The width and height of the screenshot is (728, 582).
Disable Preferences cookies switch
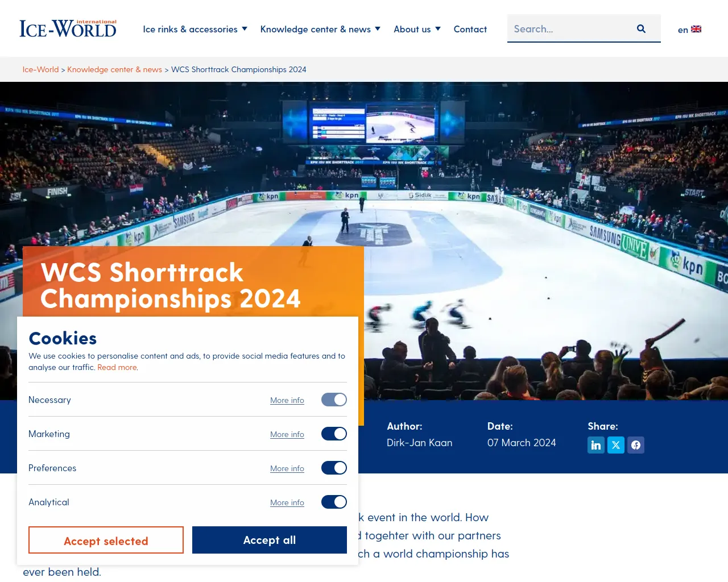click(x=334, y=468)
